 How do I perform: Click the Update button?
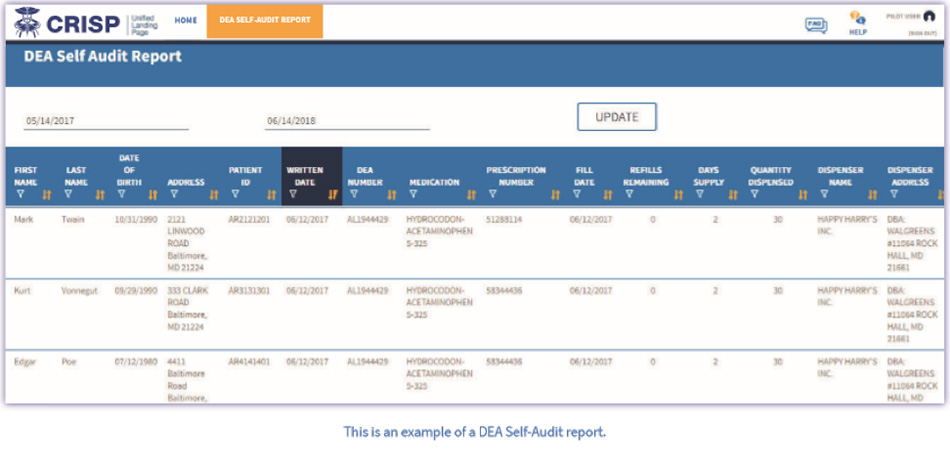pos(617,117)
